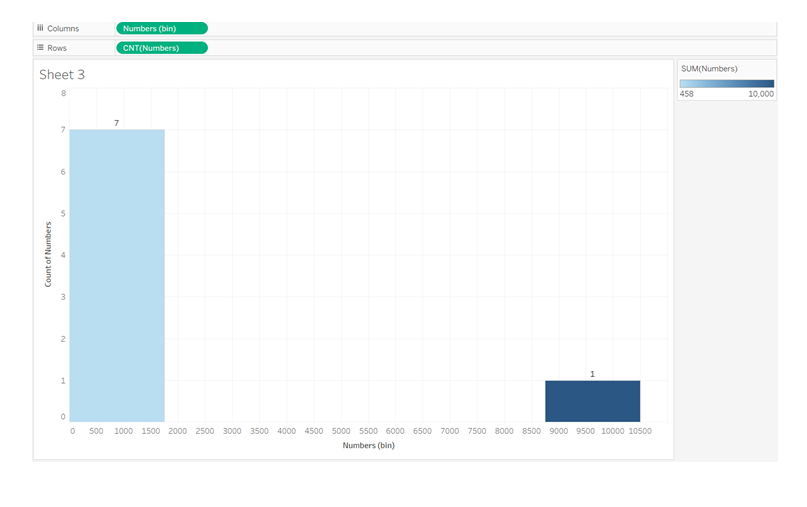Click the Rows shelf label

pyautogui.click(x=57, y=47)
